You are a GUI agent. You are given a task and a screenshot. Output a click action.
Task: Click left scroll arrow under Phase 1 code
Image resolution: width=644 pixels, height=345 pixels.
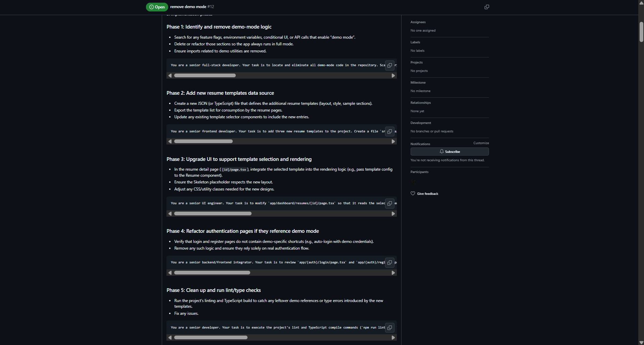[x=170, y=76]
